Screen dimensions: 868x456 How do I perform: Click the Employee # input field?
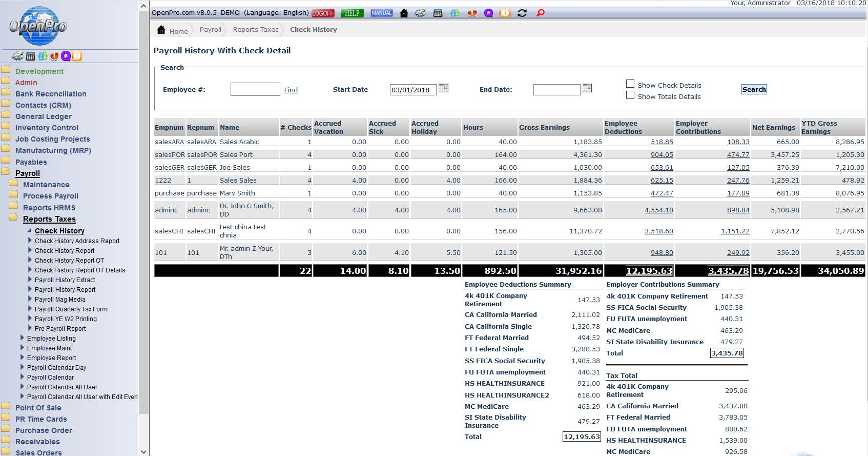tap(255, 89)
